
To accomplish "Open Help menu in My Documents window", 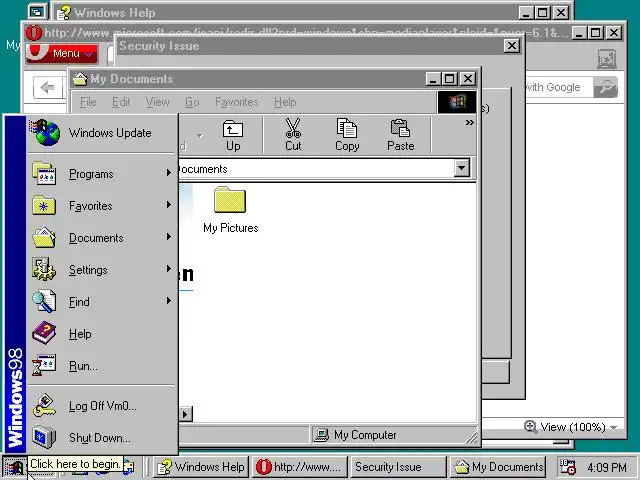I will click(x=285, y=102).
